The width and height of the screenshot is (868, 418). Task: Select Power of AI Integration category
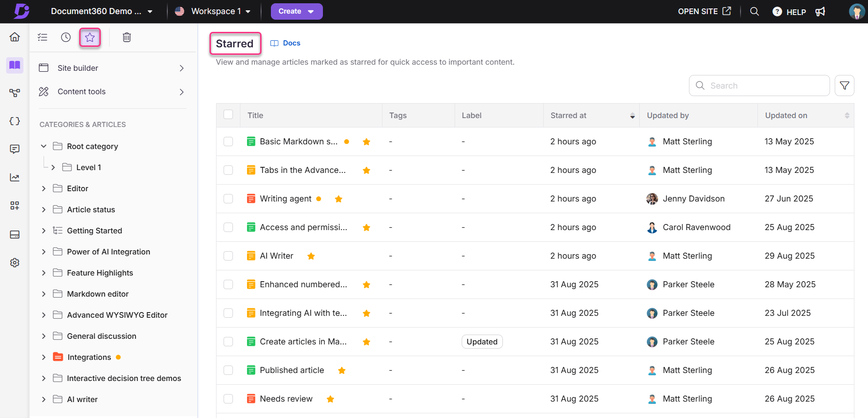[x=108, y=252]
